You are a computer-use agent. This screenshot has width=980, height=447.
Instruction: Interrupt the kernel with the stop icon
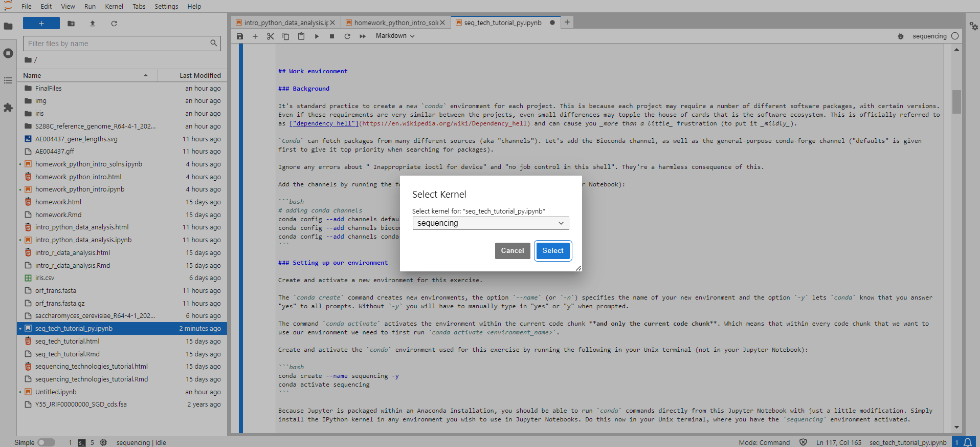pyautogui.click(x=332, y=36)
